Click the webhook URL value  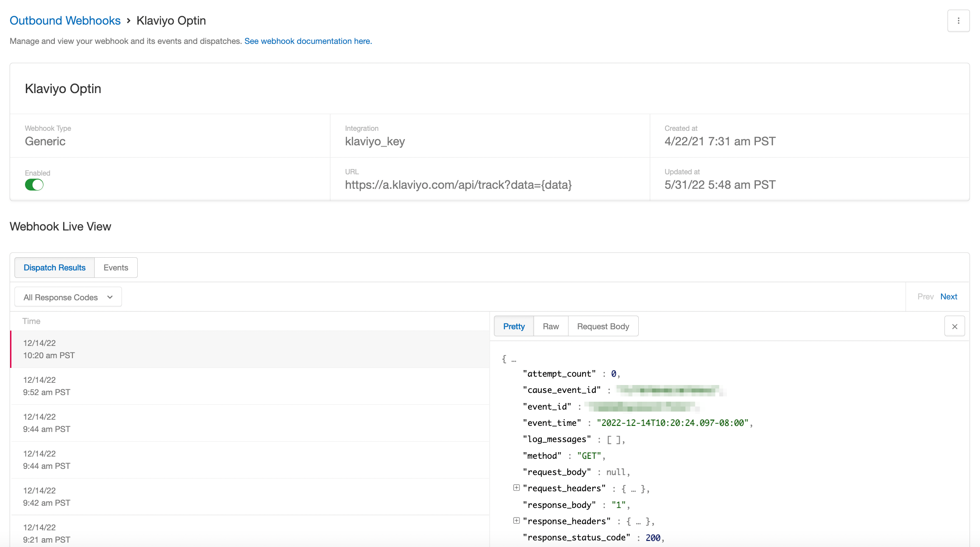point(458,185)
